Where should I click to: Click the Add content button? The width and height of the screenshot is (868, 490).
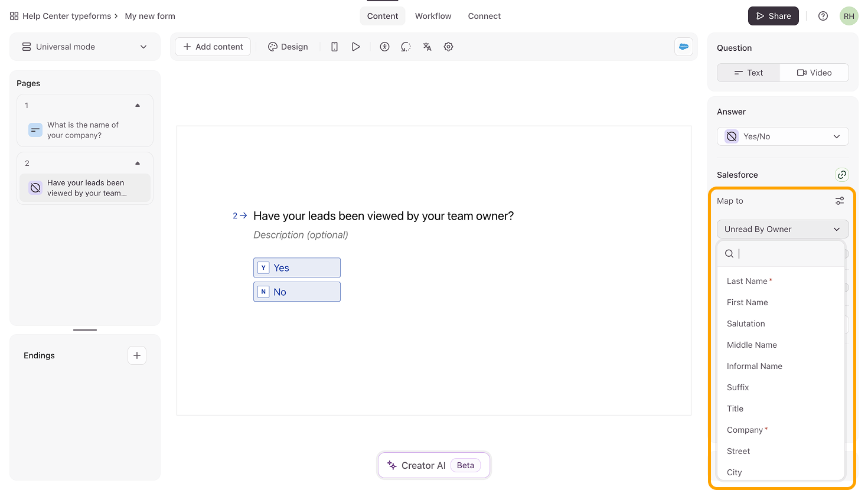(x=213, y=47)
